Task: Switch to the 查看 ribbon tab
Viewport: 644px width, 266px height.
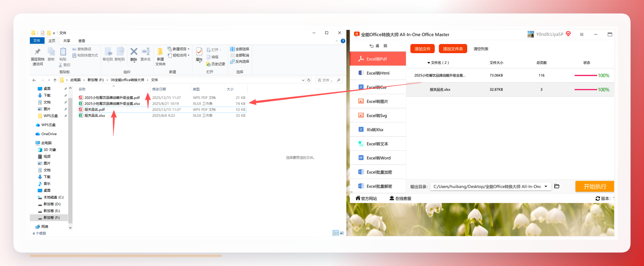Action: pyautogui.click(x=82, y=41)
